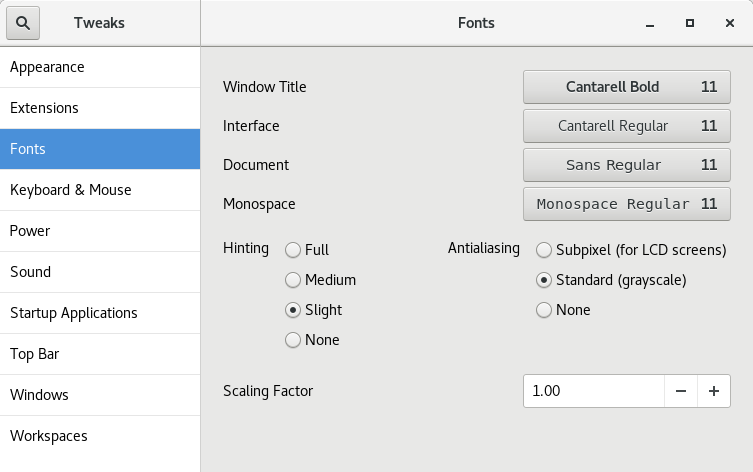Enable Subpixel antialiasing for LCD screens
753x472 pixels.
[x=544, y=250]
